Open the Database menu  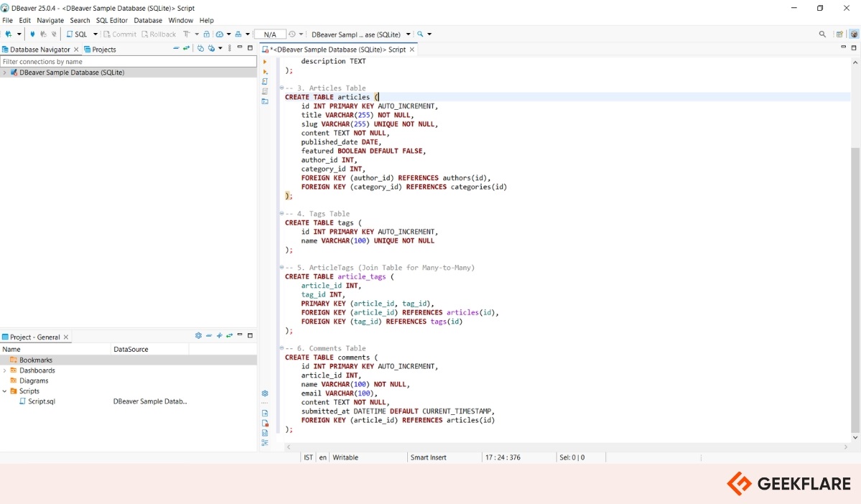[x=148, y=20]
